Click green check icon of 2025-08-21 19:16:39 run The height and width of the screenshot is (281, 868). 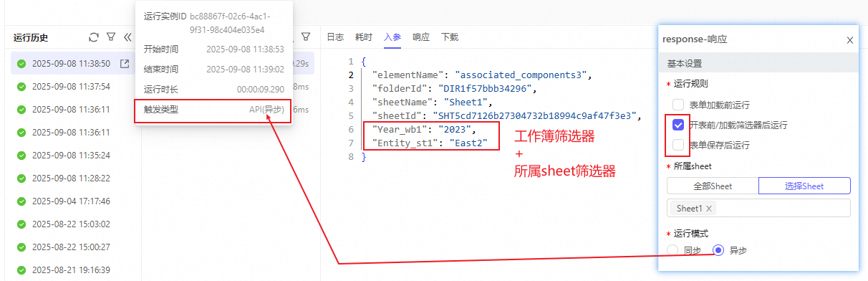pyautogui.click(x=21, y=270)
